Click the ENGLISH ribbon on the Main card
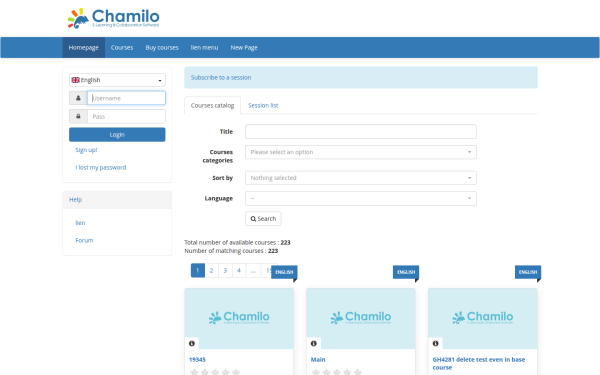This screenshot has width=600, height=375. point(406,272)
